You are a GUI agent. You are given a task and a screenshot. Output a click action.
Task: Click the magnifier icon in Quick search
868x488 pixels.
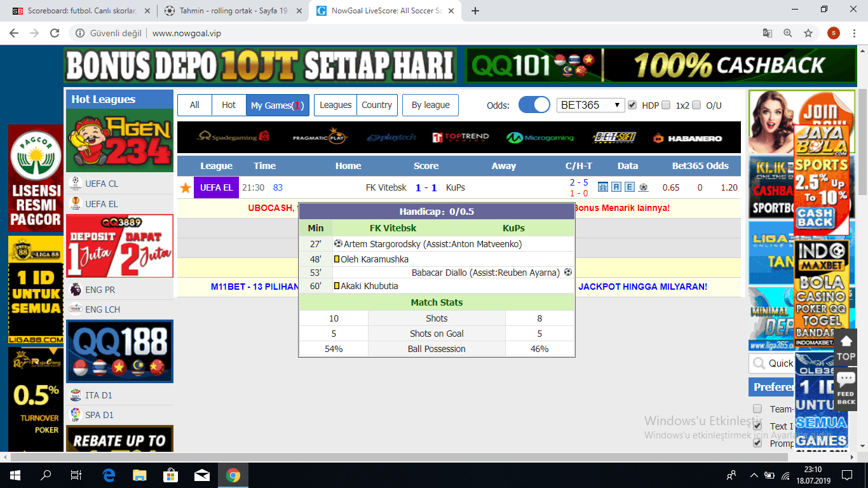(759, 363)
